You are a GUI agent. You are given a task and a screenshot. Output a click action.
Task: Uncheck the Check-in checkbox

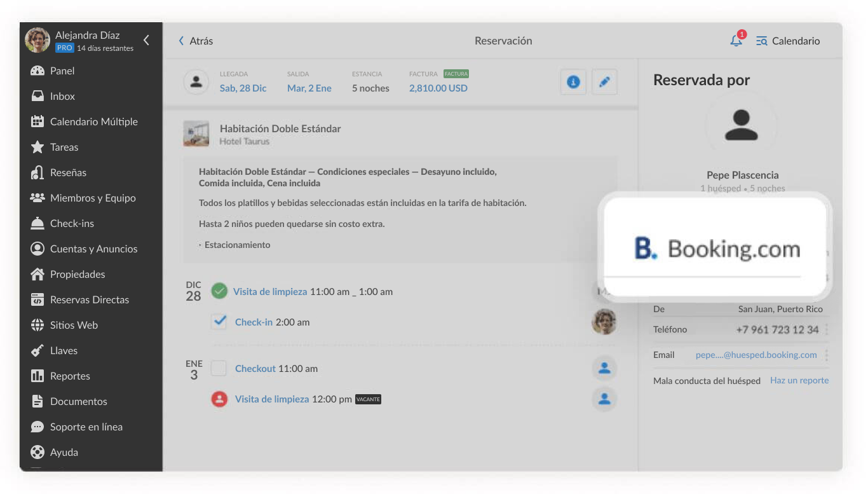219,322
